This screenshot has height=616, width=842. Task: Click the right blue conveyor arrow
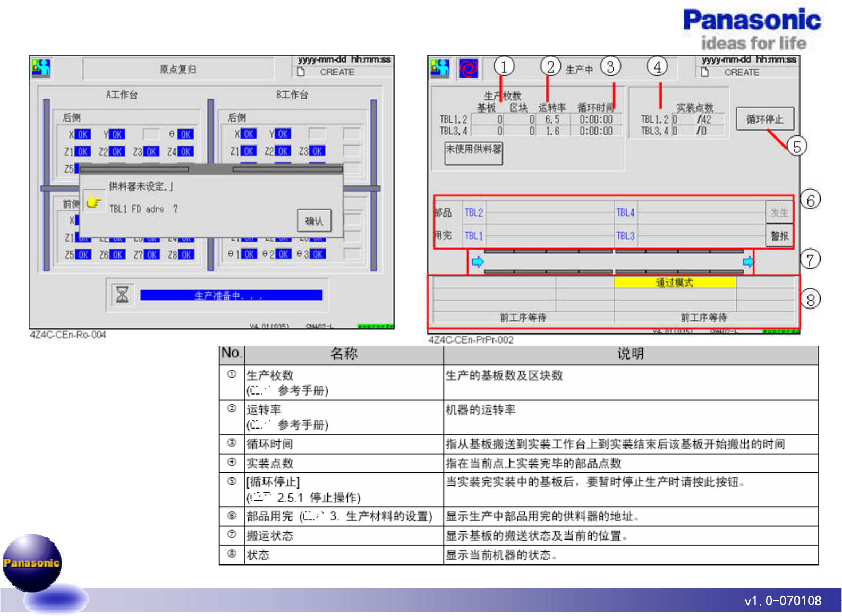point(748,262)
